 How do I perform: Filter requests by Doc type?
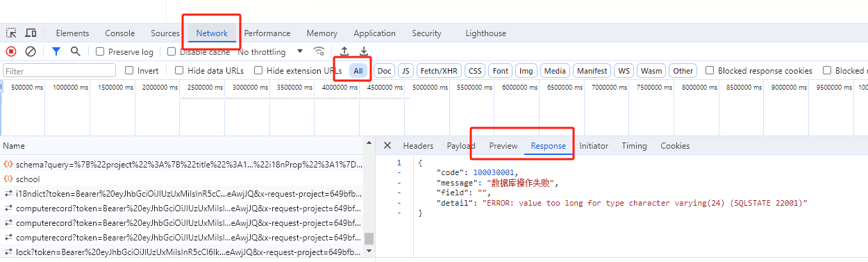tap(384, 71)
